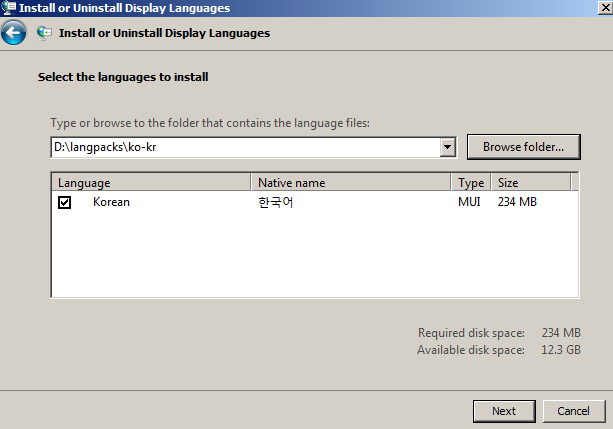Select the Korean row language name
This screenshot has width=613, height=429.
coord(111,202)
